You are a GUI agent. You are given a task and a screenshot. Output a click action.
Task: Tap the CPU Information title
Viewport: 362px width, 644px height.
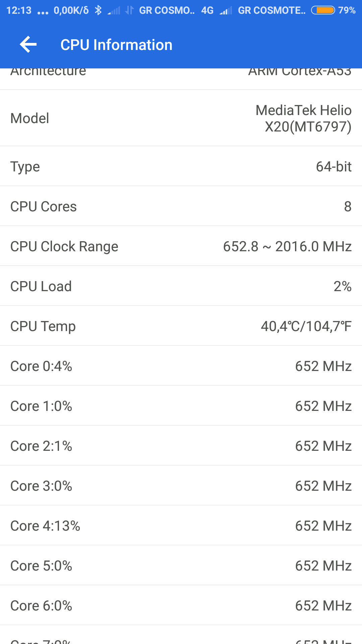click(x=116, y=45)
